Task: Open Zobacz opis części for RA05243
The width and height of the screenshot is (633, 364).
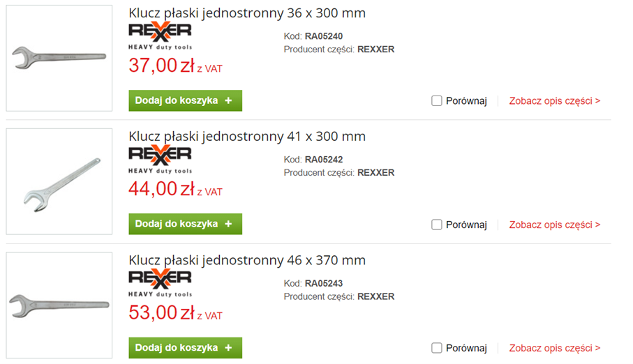Action: point(554,348)
